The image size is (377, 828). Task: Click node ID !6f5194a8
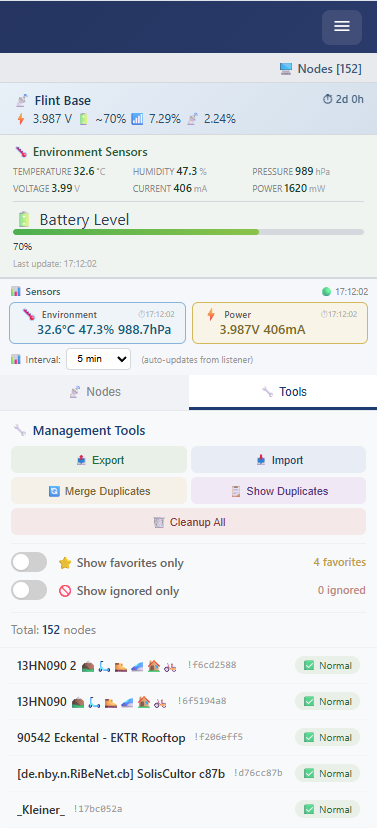pos(202,701)
